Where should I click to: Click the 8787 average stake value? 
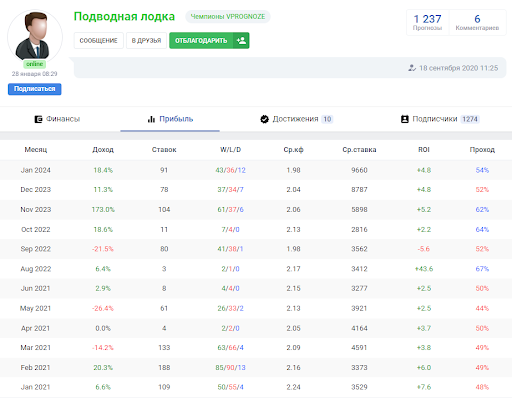[359, 190]
